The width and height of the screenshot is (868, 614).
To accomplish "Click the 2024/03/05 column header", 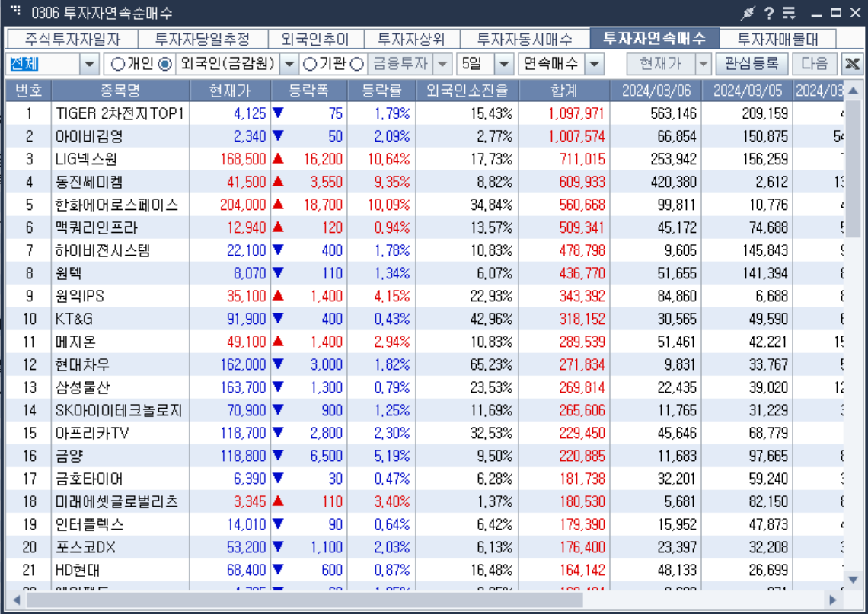I will (x=748, y=91).
